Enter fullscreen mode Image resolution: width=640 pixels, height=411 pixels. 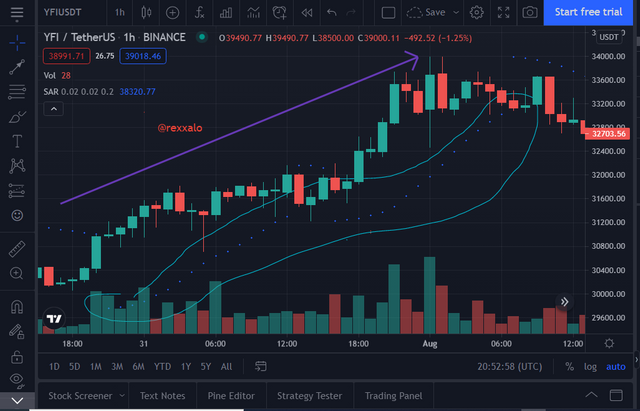(x=503, y=13)
